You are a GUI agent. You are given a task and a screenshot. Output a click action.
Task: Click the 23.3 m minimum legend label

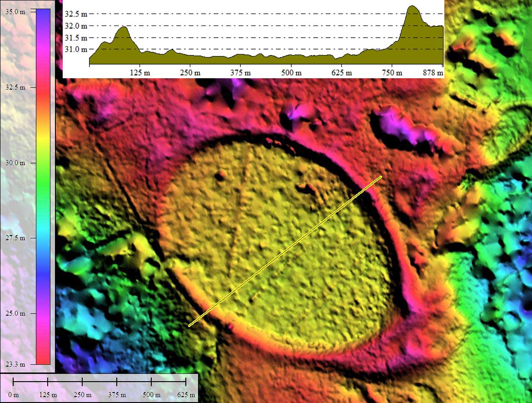[x=15, y=364]
